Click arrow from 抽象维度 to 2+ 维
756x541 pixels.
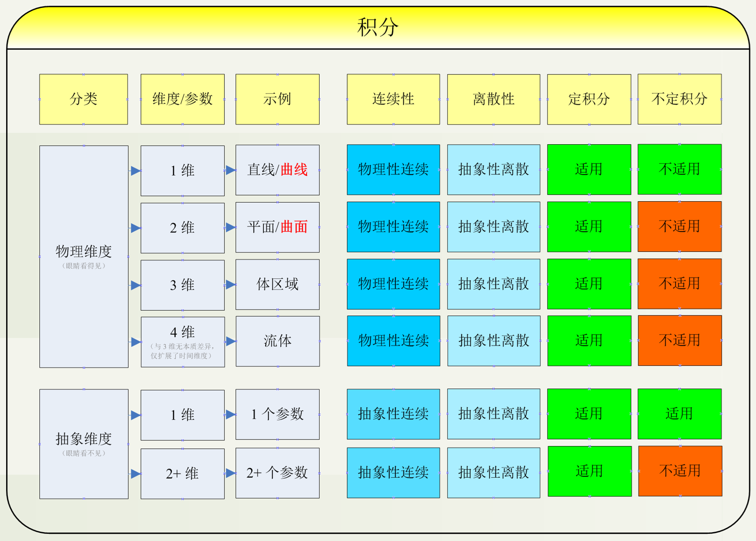[x=135, y=474]
